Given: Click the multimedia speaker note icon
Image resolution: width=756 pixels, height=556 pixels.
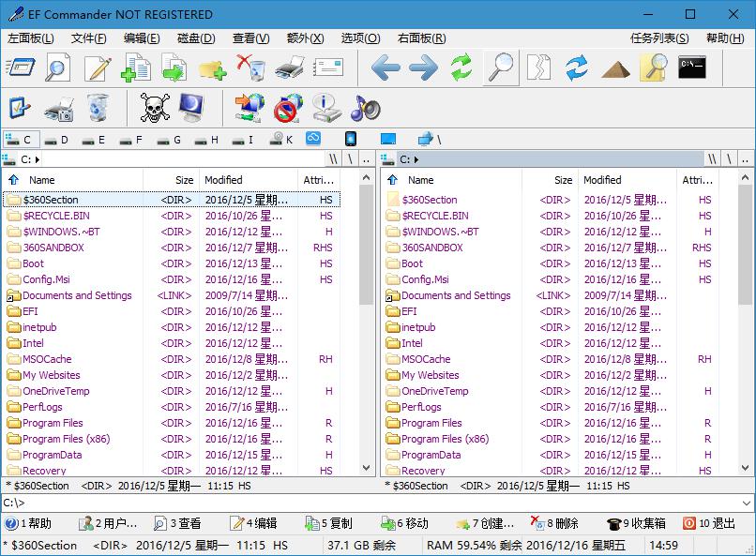Looking at the screenshot, I should tap(366, 108).
